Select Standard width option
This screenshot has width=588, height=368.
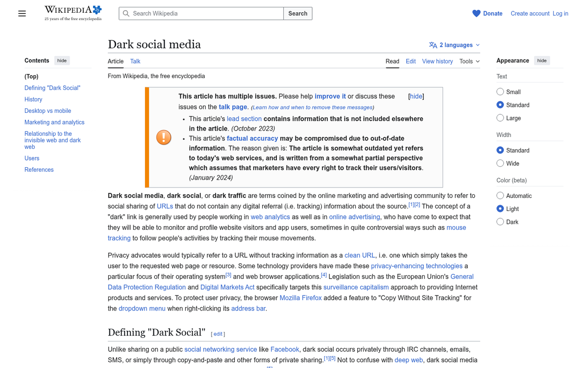pos(500,150)
